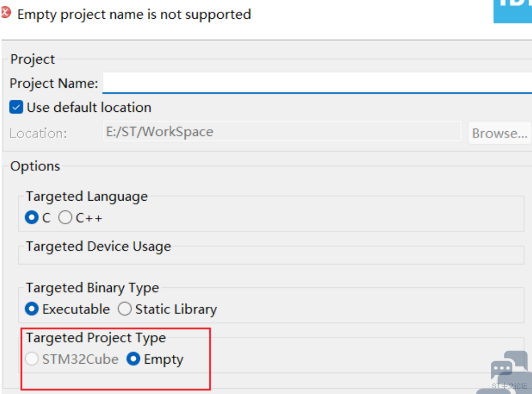Choose Executable binary type
The image size is (532, 394).
31,309
